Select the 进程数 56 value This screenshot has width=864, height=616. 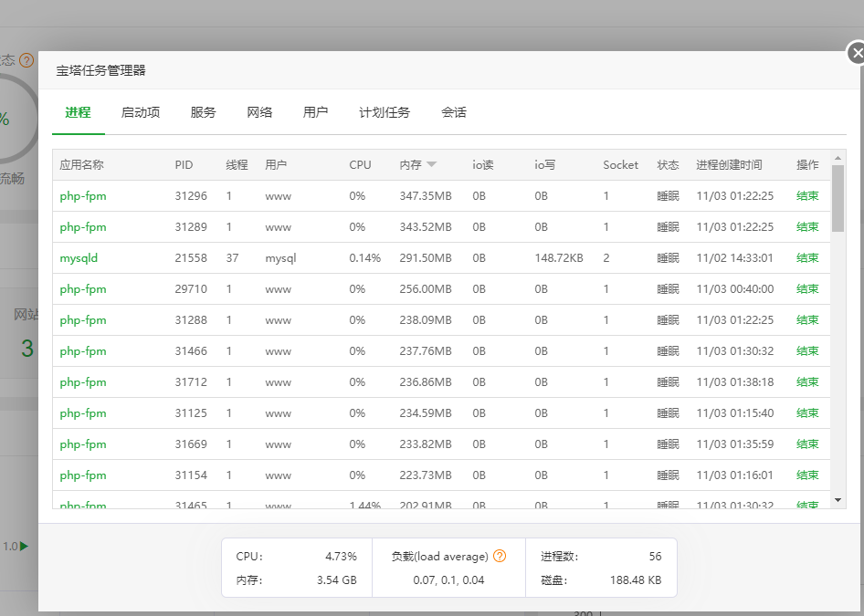655,556
